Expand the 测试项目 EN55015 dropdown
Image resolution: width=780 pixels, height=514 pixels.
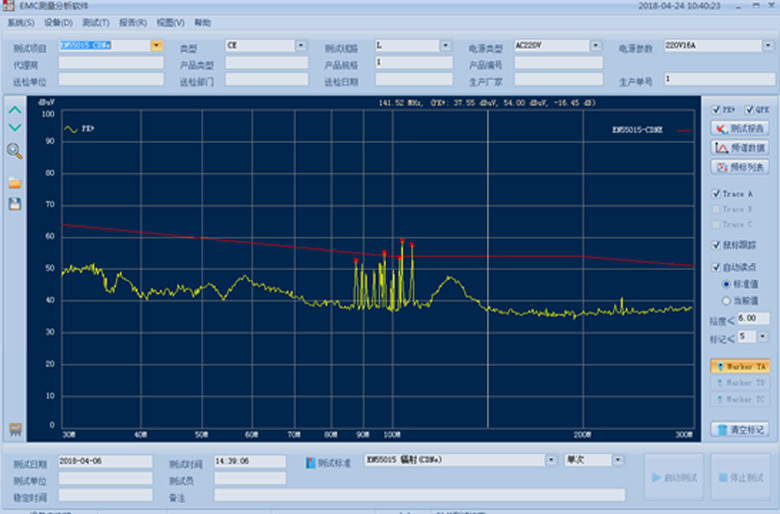pos(156,45)
